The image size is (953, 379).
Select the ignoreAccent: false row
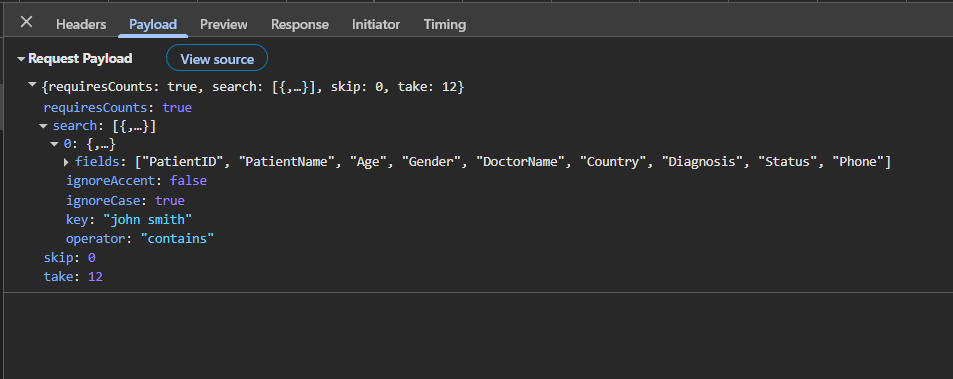(136, 181)
